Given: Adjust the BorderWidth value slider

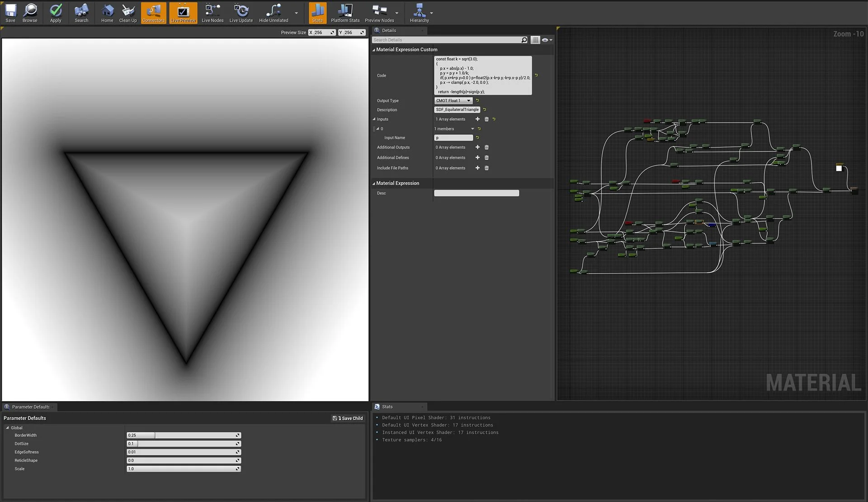Looking at the screenshot, I should pyautogui.click(x=183, y=436).
